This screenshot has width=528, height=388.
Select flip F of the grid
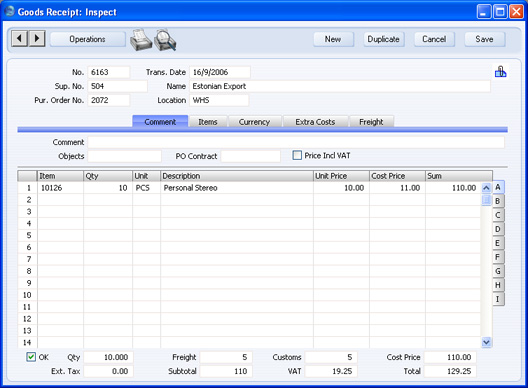[x=498, y=257]
